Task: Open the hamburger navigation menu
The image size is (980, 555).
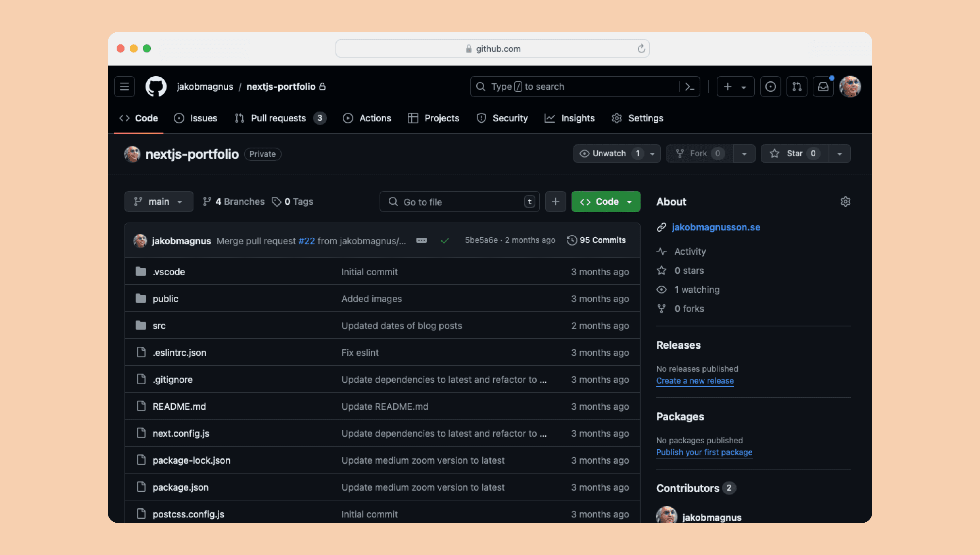Action: pos(124,87)
